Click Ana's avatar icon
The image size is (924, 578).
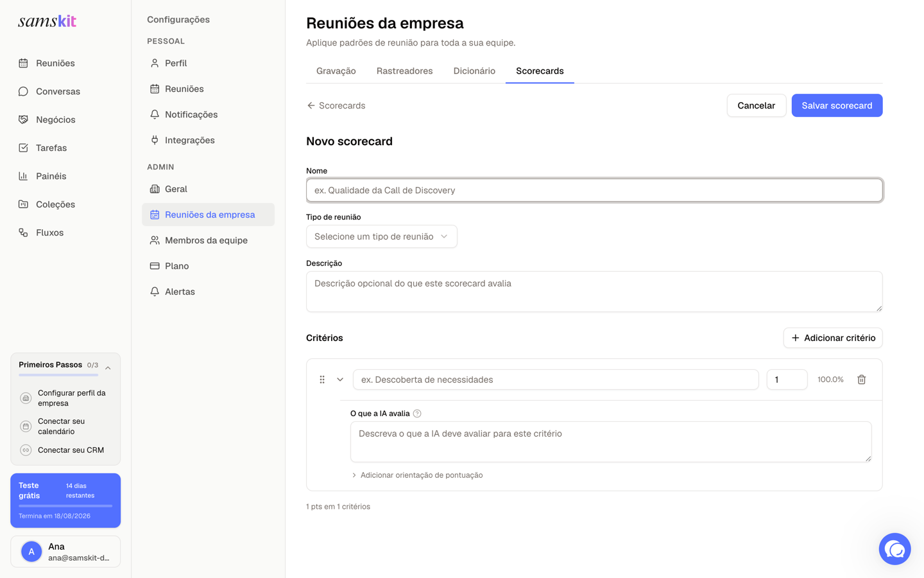[31, 552]
